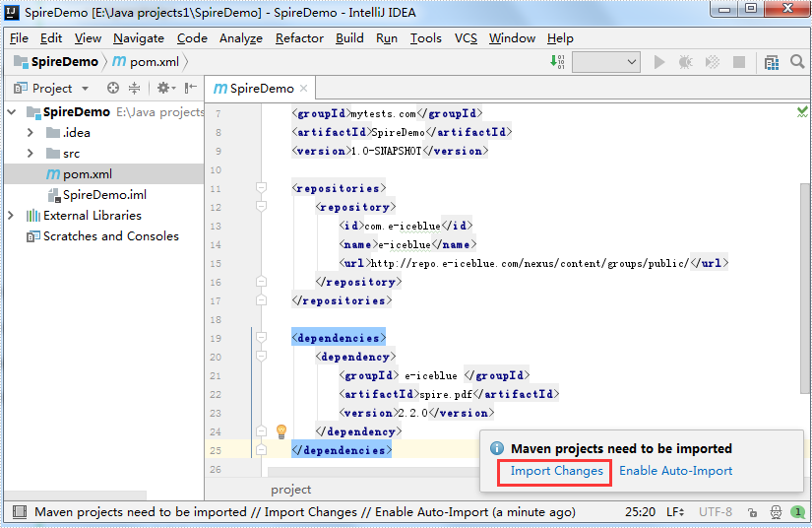This screenshot has height=528, width=812.
Task: Open the Refactor menu
Action: (x=299, y=38)
